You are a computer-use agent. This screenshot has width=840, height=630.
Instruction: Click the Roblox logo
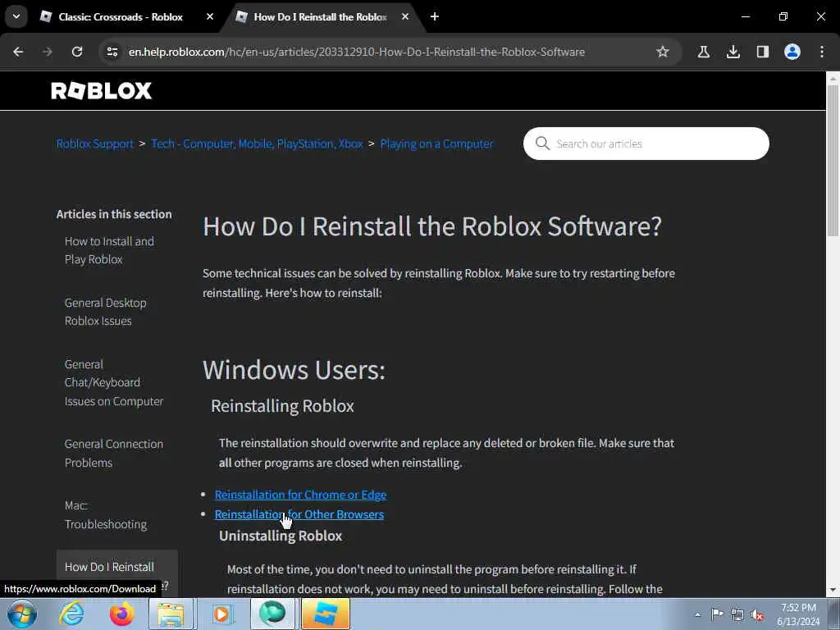point(101,91)
